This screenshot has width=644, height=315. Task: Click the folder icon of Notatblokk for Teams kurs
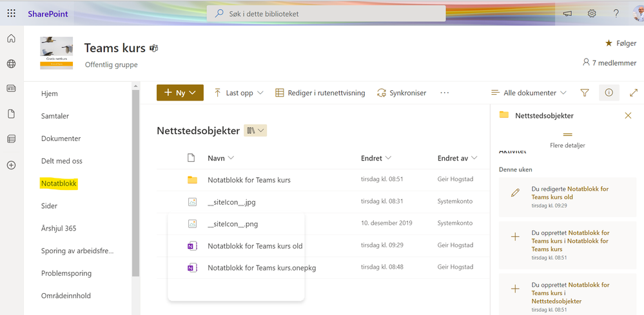(x=192, y=180)
